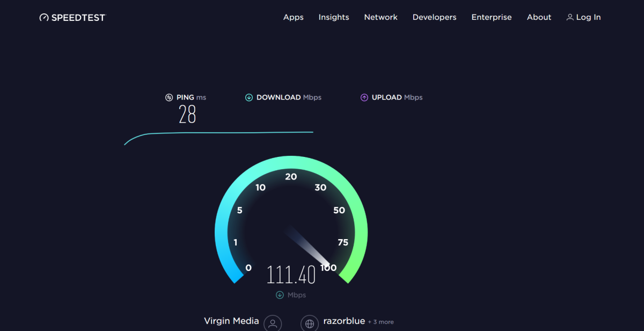Screen dimensions: 644x331
Task: Click the 75 mark on the gauge
Action: [343, 242]
